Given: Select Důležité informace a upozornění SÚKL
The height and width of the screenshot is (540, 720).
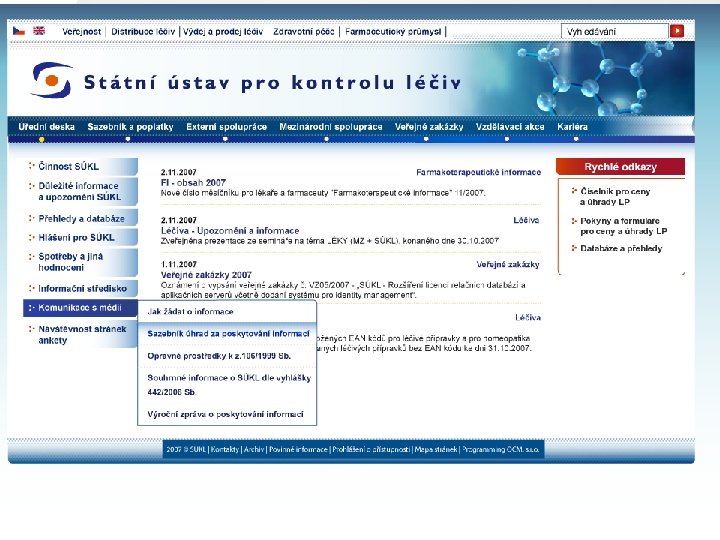Looking at the screenshot, I should pos(80,191).
